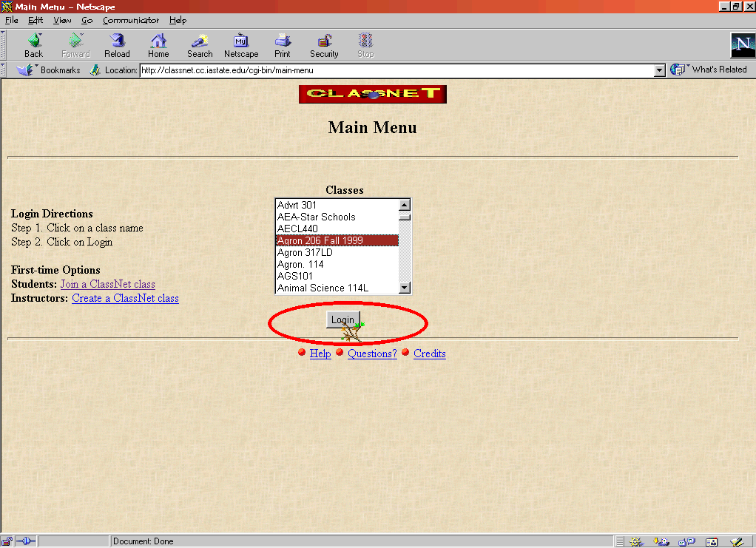Expand the Location URL dropdown arrow
The height and width of the screenshot is (548, 756).
(660, 70)
